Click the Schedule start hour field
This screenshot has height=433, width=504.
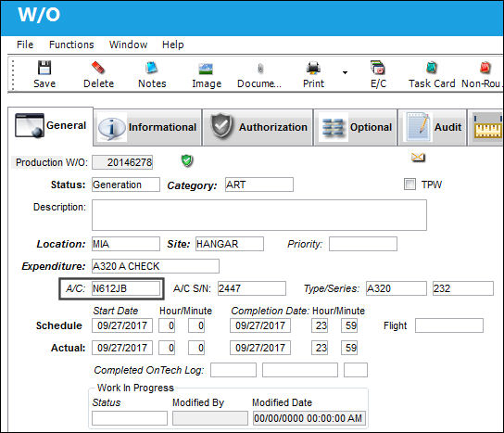click(x=167, y=325)
